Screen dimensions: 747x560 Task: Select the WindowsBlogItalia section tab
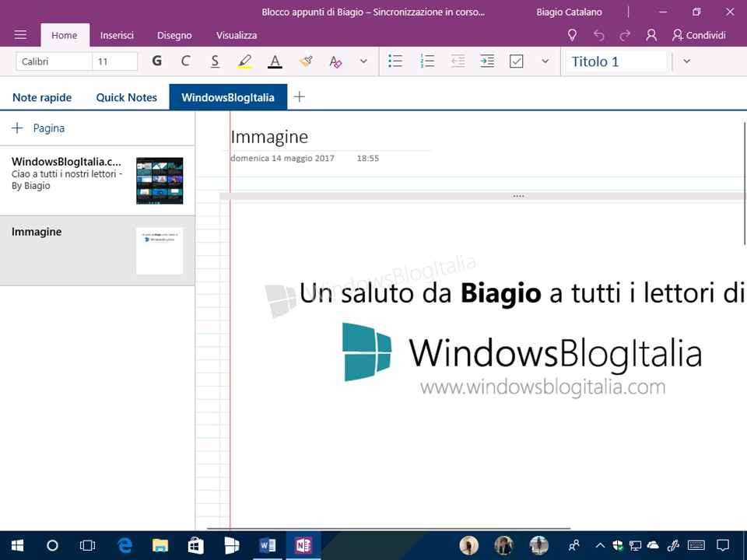click(228, 97)
